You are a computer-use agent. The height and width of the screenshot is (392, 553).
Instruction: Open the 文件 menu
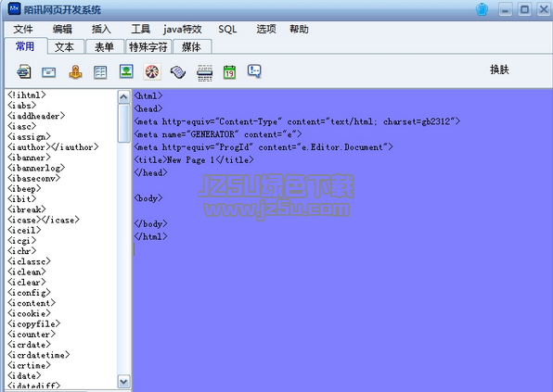click(x=23, y=30)
